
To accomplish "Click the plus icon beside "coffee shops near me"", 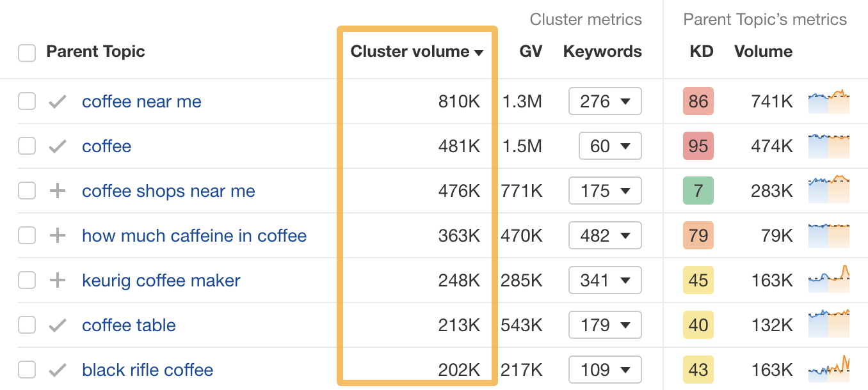I will tap(57, 191).
